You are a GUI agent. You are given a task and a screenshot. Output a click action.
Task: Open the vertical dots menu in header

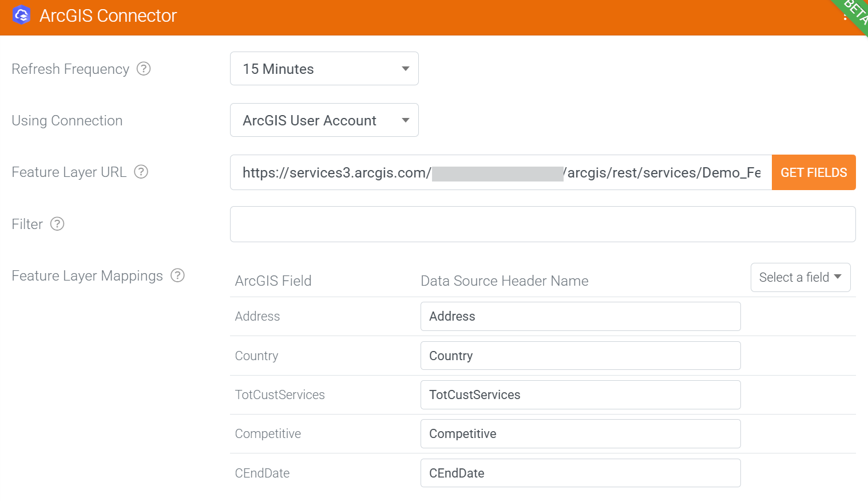pyautogui.click(x=845, y=16)
